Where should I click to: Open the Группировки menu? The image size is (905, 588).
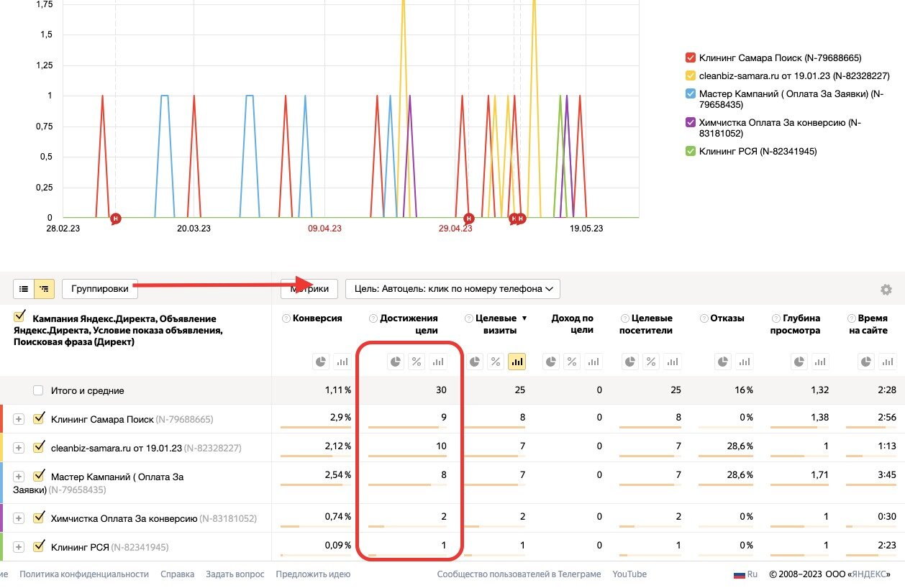(99, 289)
